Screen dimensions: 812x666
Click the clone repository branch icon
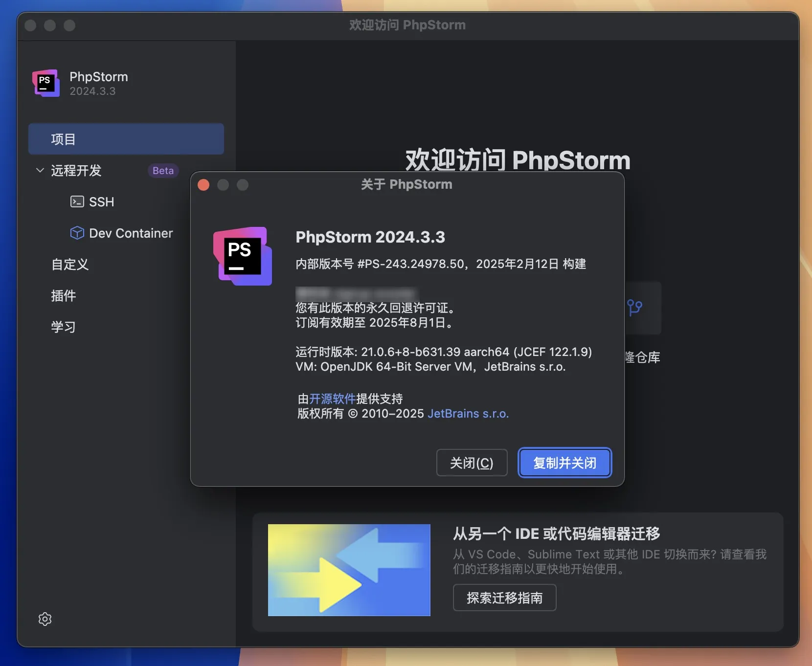point(634,308)
